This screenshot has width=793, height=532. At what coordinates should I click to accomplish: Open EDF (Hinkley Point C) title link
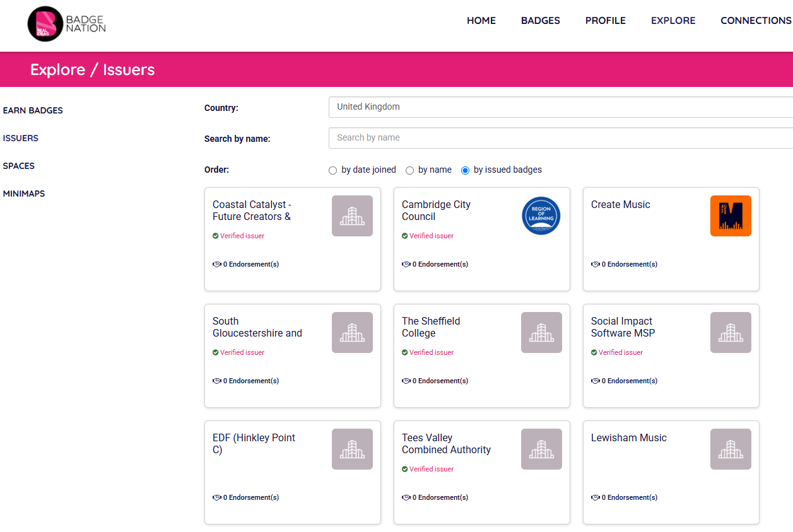(x=254, y=444)
